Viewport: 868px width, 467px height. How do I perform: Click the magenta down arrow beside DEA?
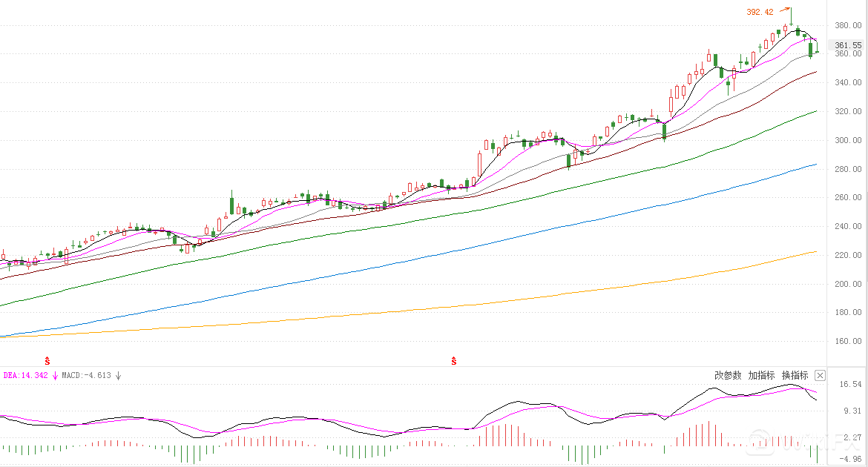point(55,376)
